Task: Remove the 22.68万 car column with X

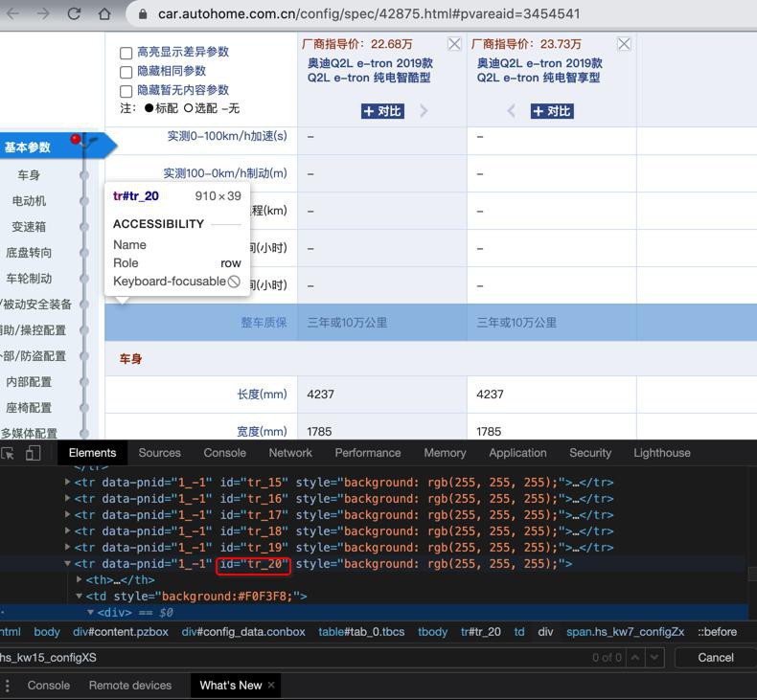Action: point(454,44)
